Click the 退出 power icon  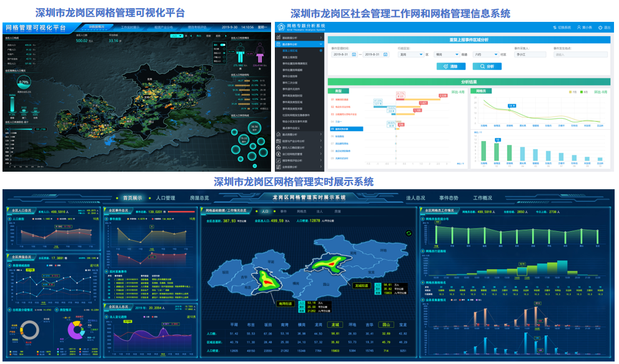[x=600, y=27]
